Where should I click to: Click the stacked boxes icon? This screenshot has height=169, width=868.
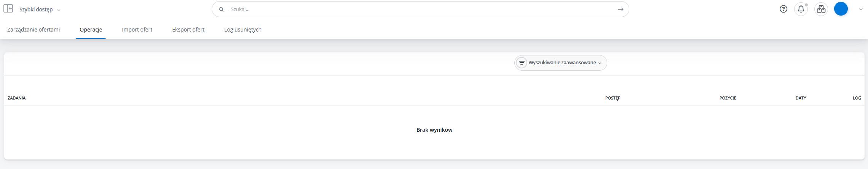(821, 9)
